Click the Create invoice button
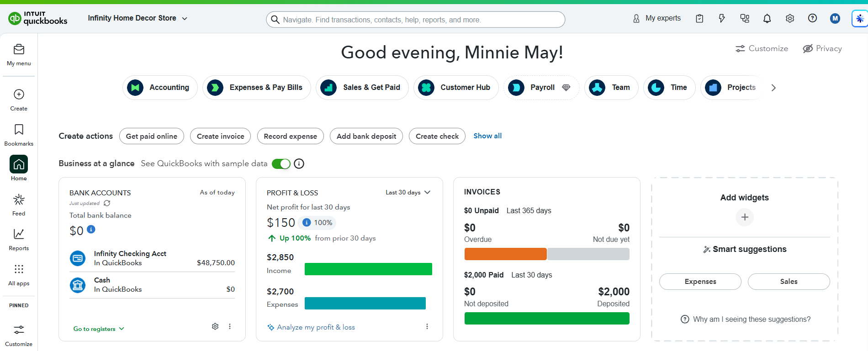 tap(221, 136)
